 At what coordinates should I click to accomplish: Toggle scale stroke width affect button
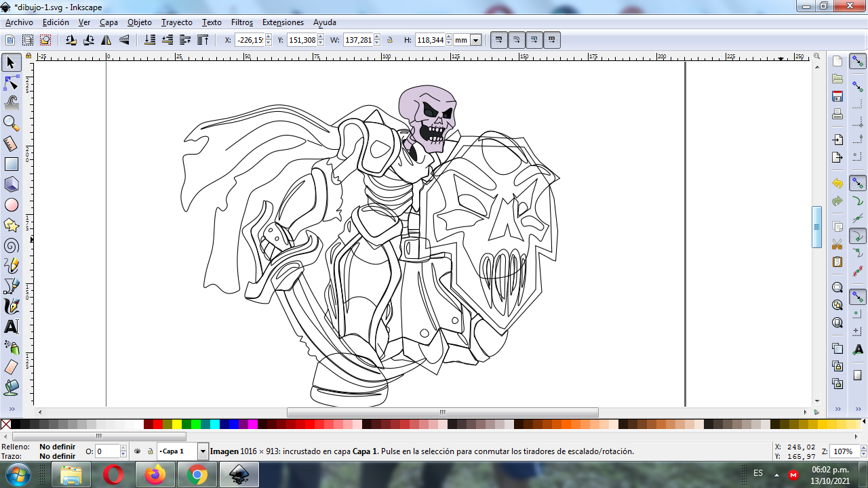coord(498,40)
